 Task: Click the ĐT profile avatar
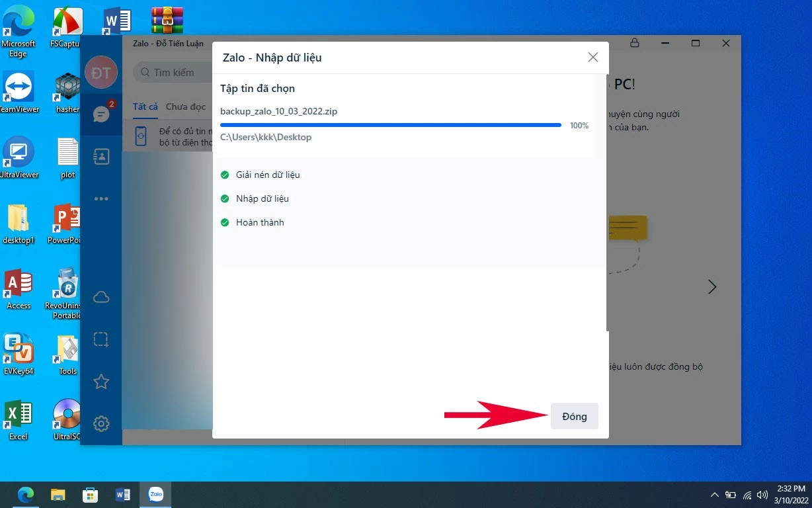101,73
